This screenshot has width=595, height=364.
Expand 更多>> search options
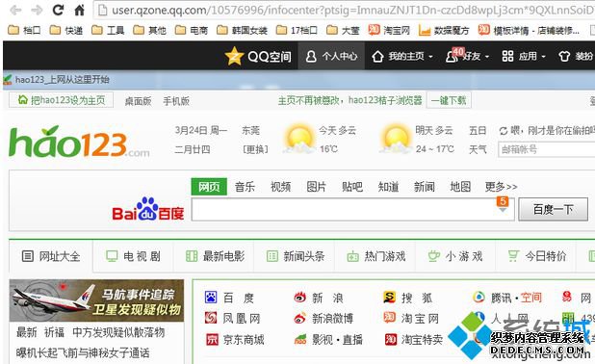501,187
